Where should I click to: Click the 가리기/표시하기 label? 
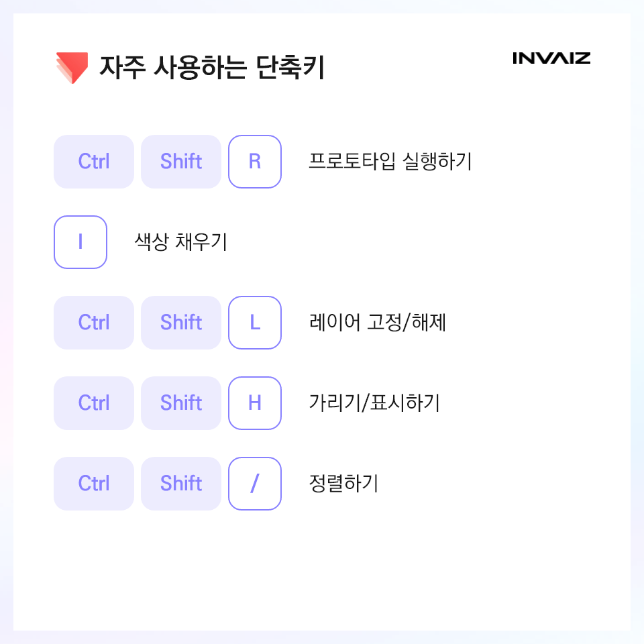pyautogui.click(x=374, y=402)
